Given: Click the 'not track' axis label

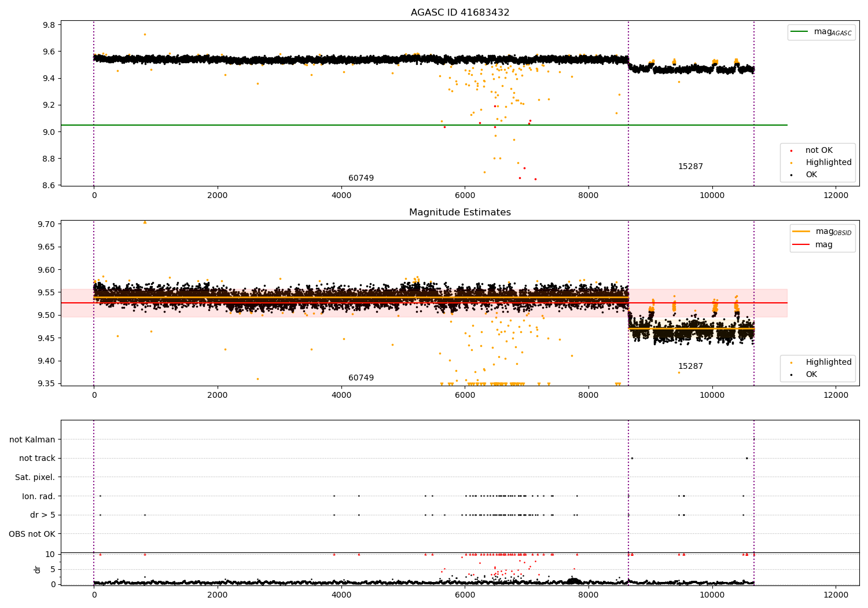Looking at the screenshot, I should coord(37,459).
